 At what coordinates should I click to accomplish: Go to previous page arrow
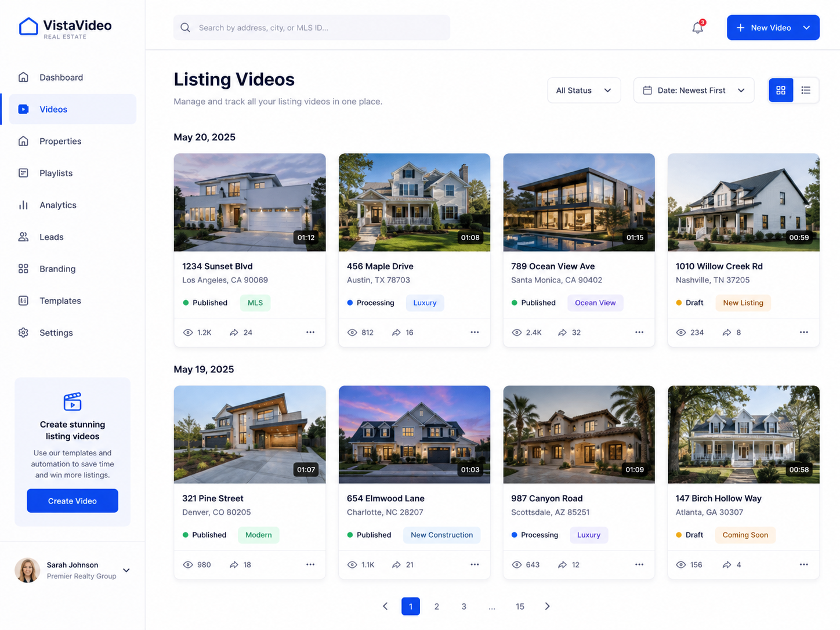[385, 606]
